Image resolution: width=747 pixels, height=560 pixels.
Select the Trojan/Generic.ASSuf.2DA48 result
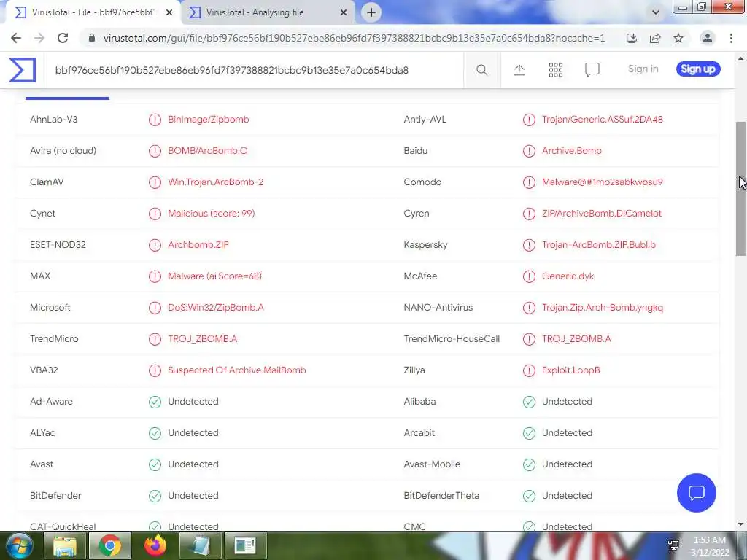coord(602,120)
